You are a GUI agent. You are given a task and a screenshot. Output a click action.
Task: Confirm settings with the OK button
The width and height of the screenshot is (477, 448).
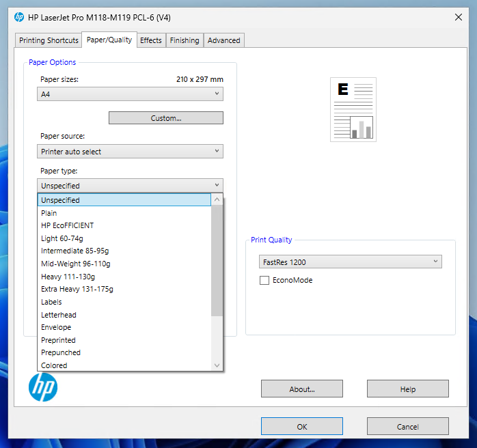(302, 426)
